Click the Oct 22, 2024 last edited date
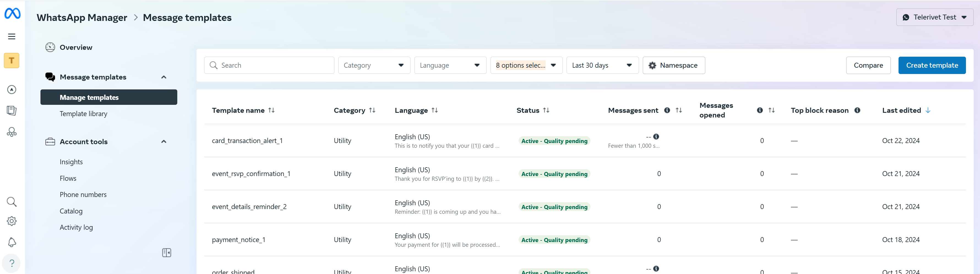Screen dimensions: 980x274 point(901,141)
